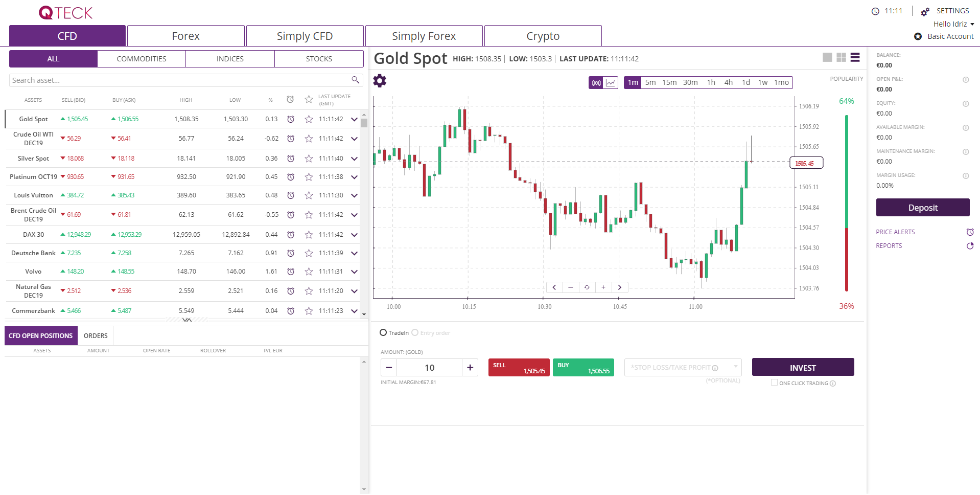
Task: Select 15m chart timeframe
Action: (669, 82)
